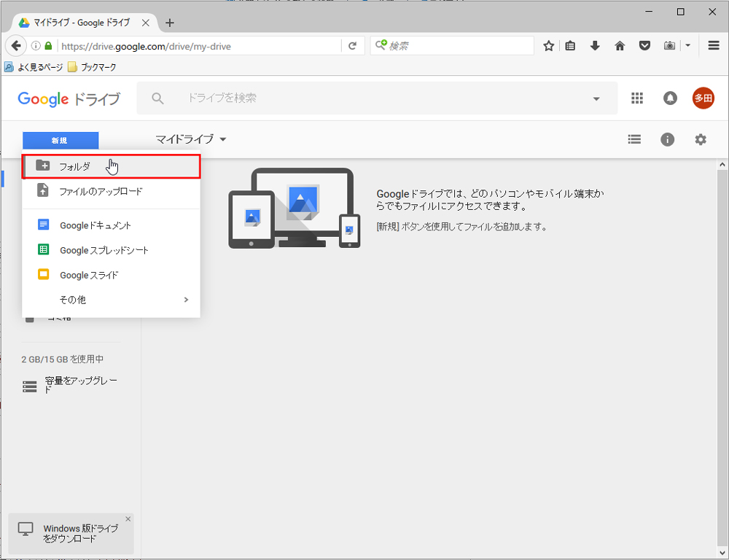
Task: Open the downloads arrow icon
Action: (x=595, y=46)
